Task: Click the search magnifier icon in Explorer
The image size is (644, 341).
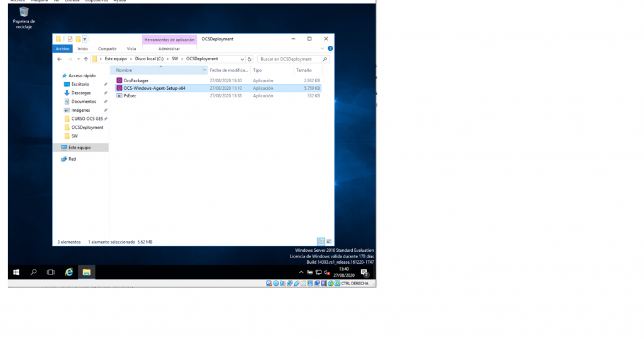Action: pyautogui.click(x=325, y=59)
